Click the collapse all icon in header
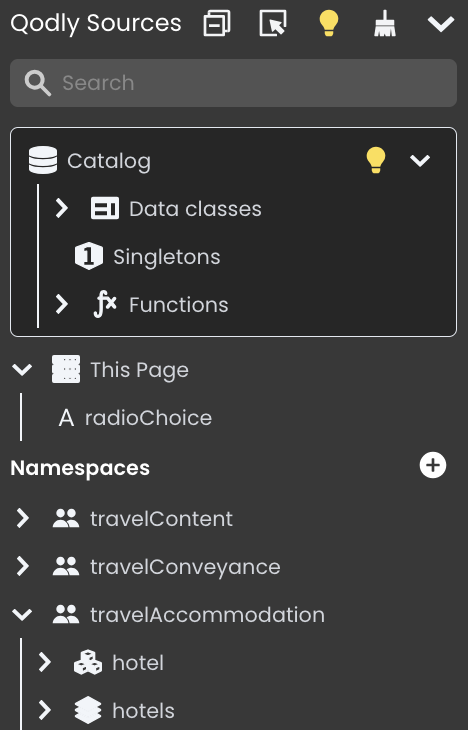Viewport: 468px width, 730px height. (217, 23)
